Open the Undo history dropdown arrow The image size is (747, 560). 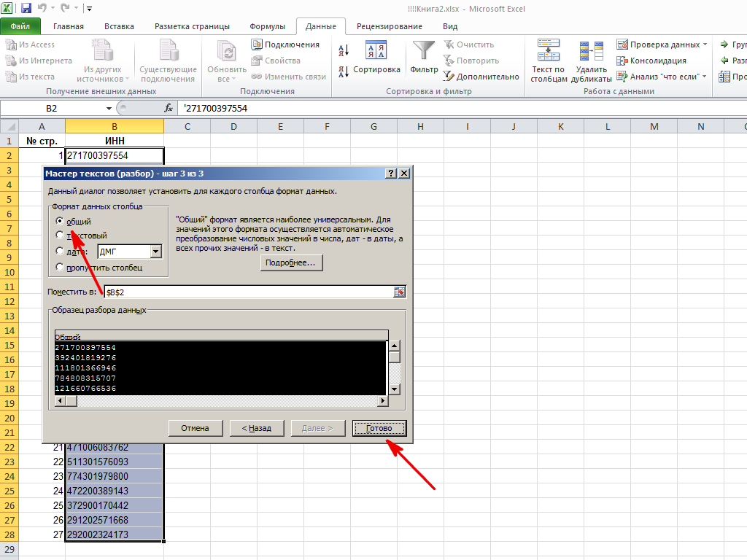coord(53,9)
